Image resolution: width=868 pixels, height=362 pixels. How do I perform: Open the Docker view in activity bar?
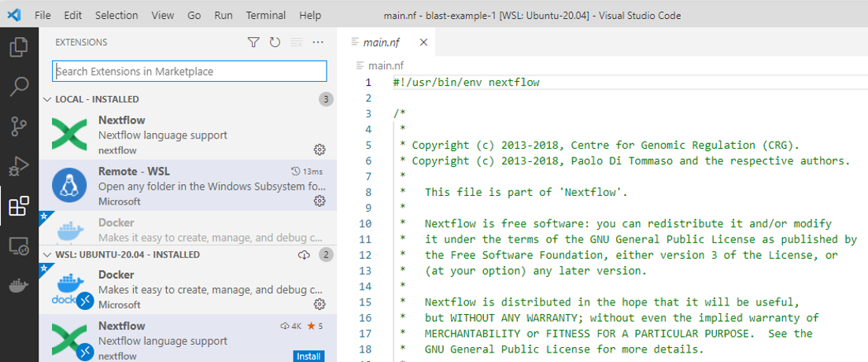[x=18, y=286]
